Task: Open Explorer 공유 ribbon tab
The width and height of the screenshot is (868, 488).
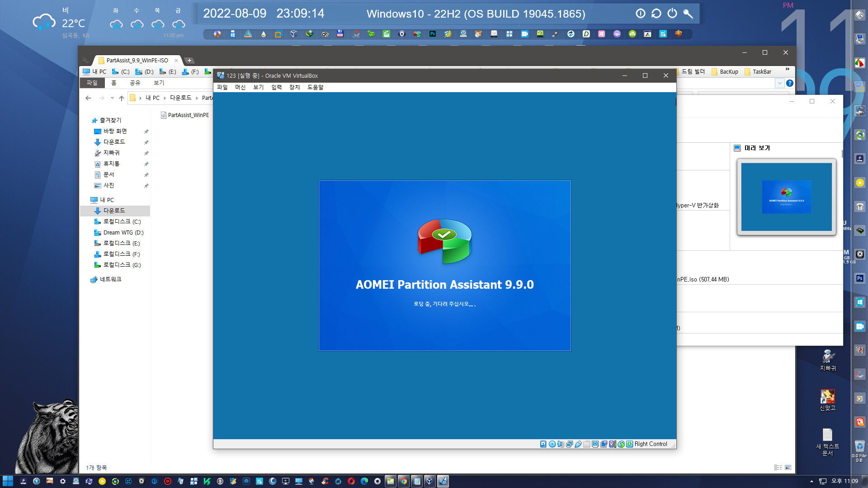Action: (135, 83)
